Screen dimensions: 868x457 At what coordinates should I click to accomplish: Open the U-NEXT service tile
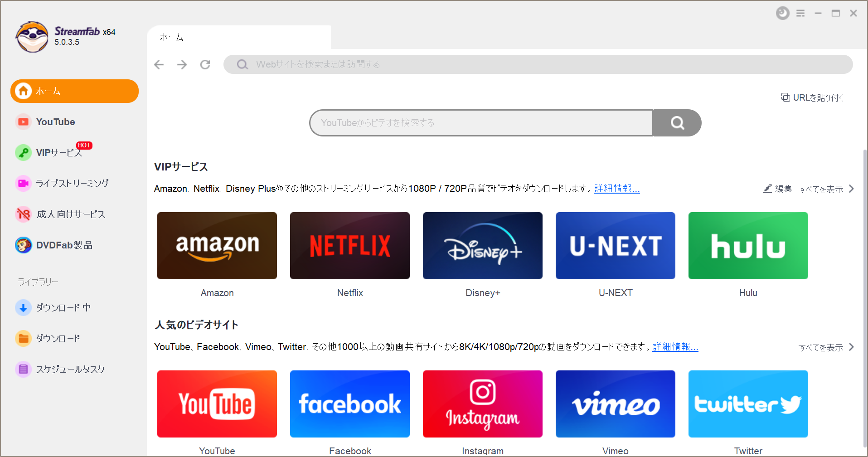[x=616, y=246]
